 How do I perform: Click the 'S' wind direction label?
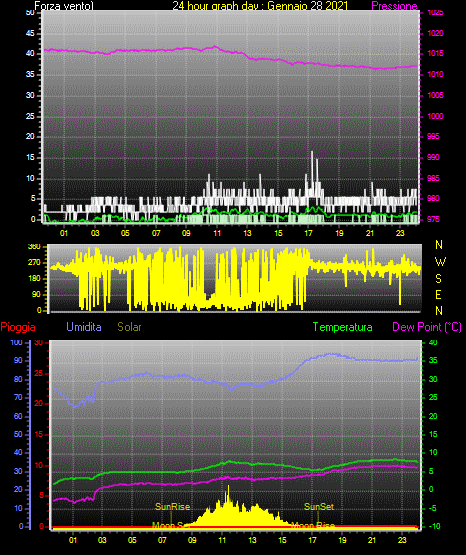438,279
